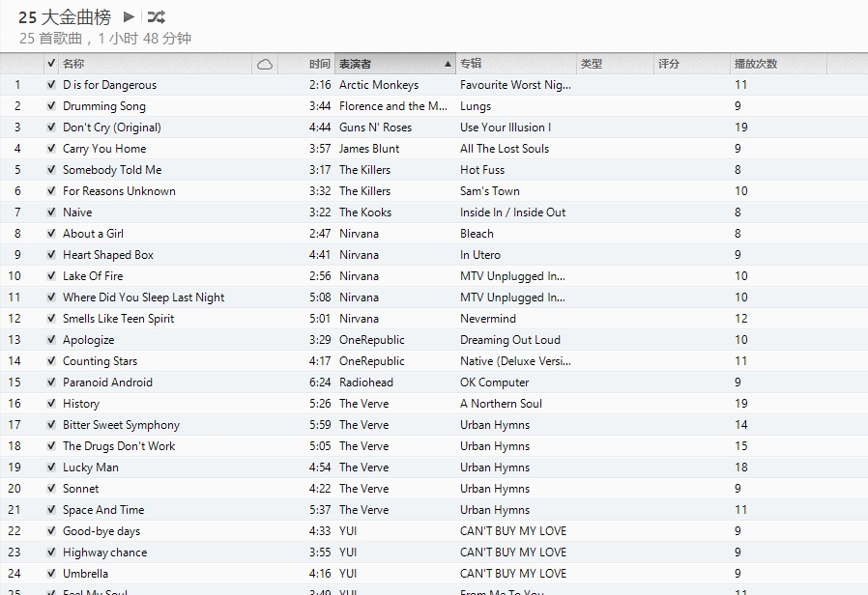This screenshot has height=595, width=868.
Task: Click artist Guns N' Roses
Action: tap(375, 127)
